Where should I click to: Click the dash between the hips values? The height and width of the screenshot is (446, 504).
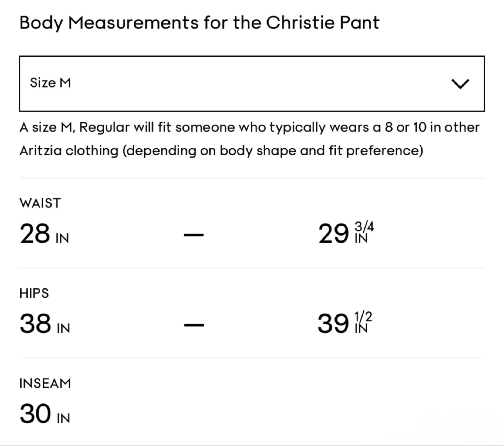194,325
